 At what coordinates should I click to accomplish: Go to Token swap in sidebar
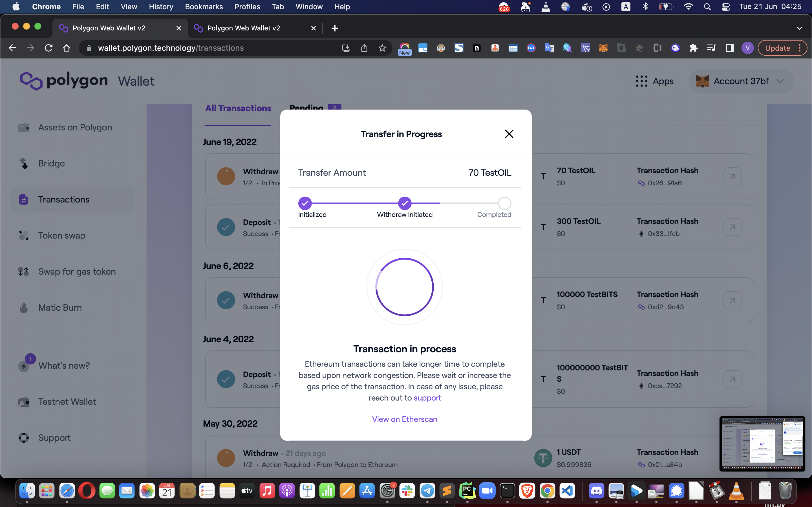coord(61,235)
